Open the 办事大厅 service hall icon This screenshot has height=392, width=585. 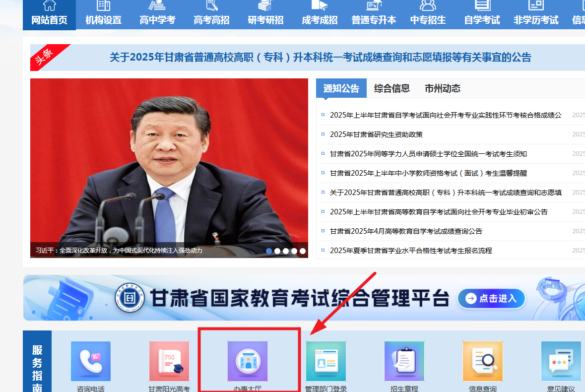(x=248, y=361)
